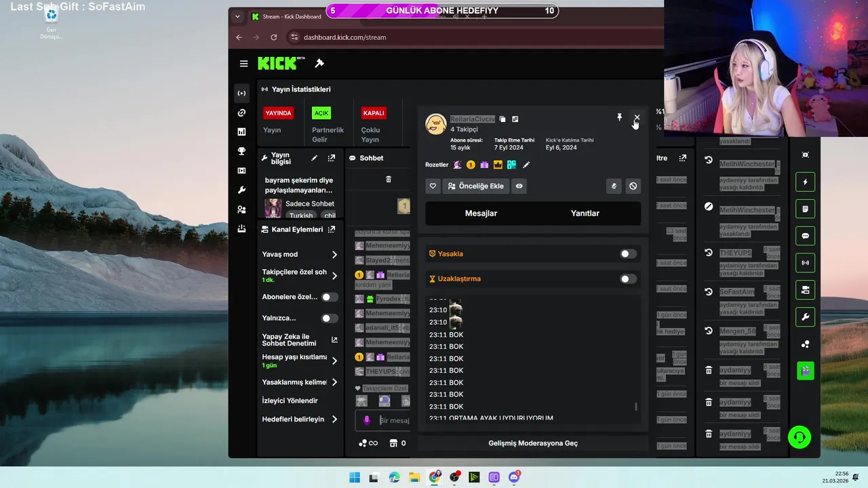Click the moderator gavel icon beside the Kick logo
The width and height of the screenshot is (868, 488).
(x=319, y=63)
